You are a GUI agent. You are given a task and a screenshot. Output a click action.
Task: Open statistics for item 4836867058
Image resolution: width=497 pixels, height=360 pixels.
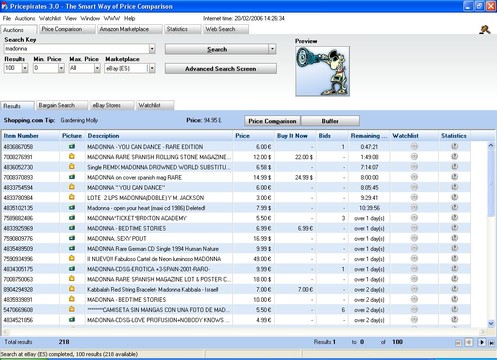click(454, 146)
